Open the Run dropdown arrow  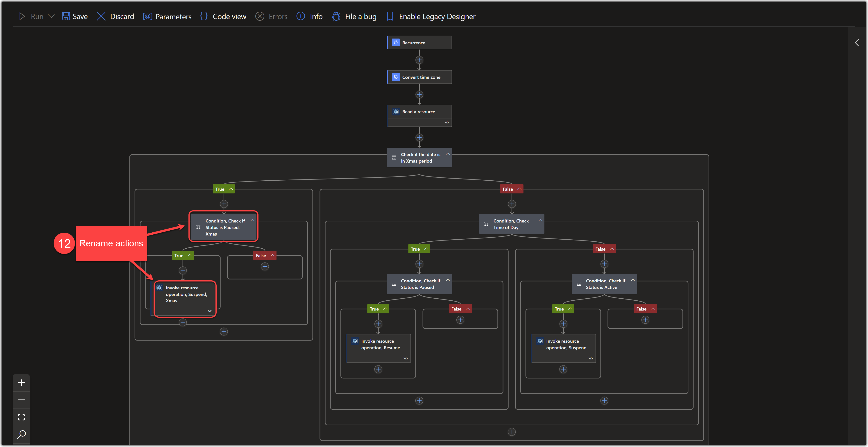click(52, 16)
